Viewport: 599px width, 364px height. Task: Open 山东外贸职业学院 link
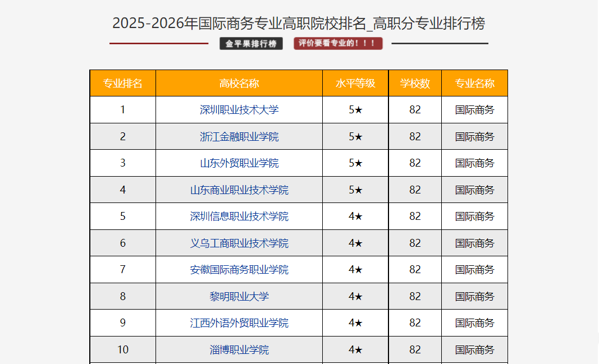[239, 163]
